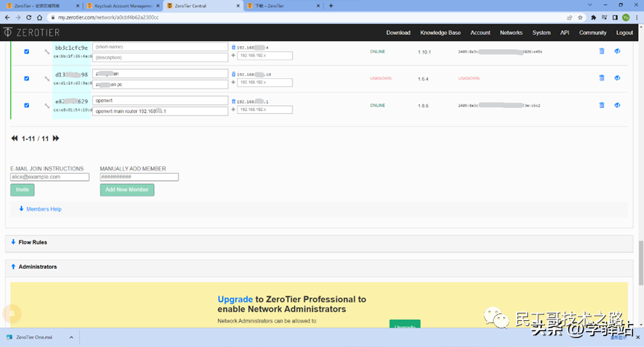Hide the openwrt member via eye icon
This screenshot has width=644, height=347.
coord(617,105)
